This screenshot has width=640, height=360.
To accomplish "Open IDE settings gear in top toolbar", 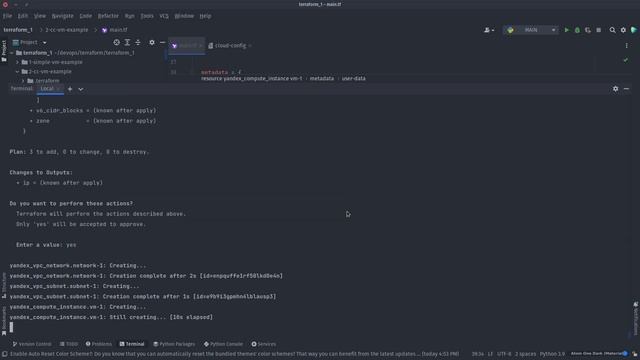I will click(x=623, y=30).
